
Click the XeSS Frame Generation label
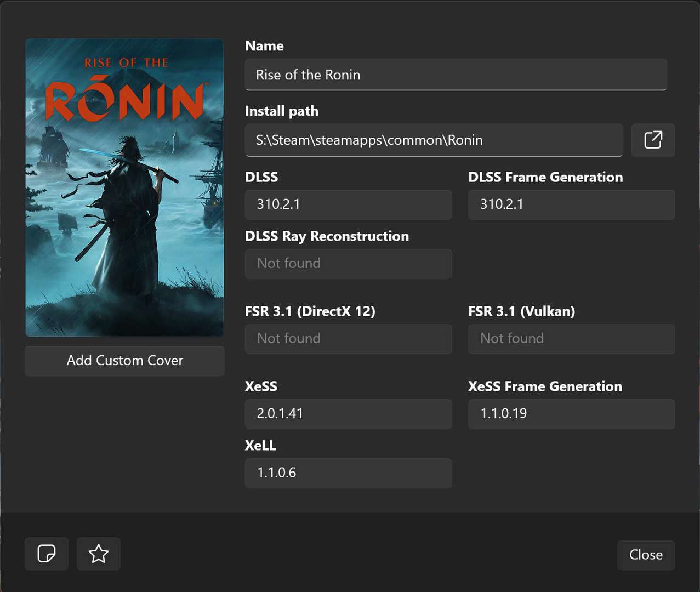545,386
